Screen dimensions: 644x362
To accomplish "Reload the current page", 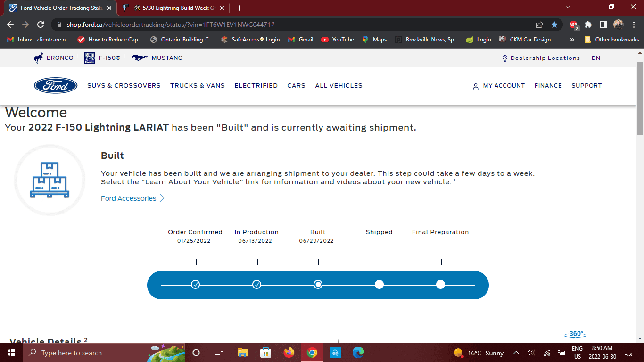I will tap(41, 25).
